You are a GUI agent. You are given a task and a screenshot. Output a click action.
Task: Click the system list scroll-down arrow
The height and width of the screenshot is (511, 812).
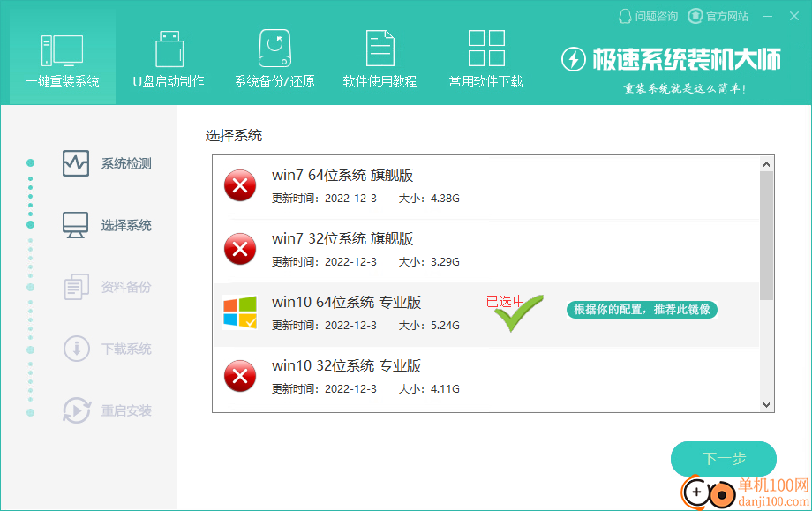click(766, 405)
